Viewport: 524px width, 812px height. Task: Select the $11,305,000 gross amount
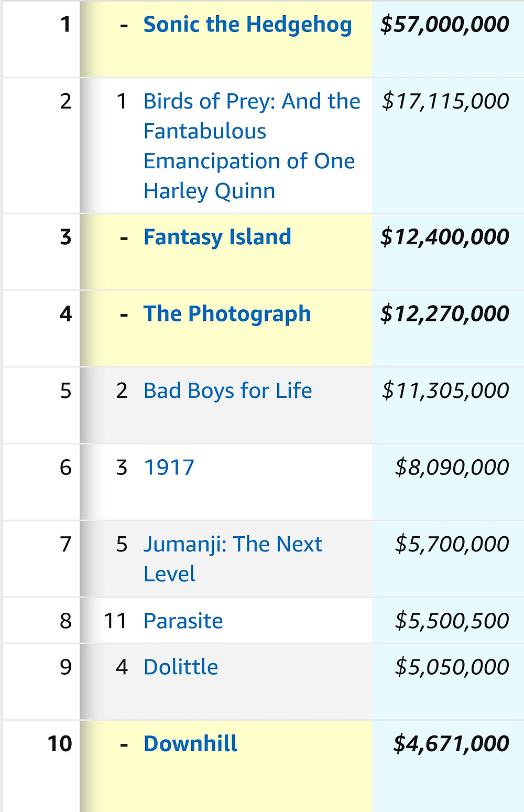click(445, 391)
